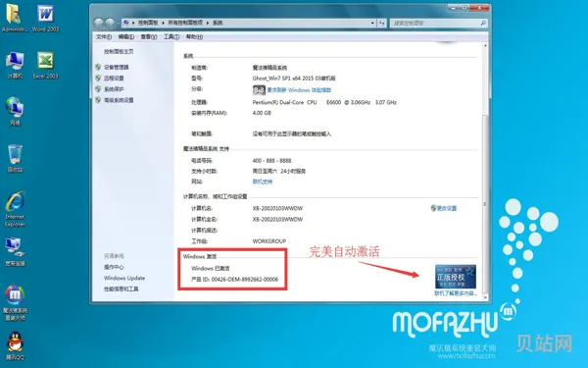Launch the Tencent QQ desktop icon
Viewport: 588px width, 368px height.
click(x=15, y=345)
